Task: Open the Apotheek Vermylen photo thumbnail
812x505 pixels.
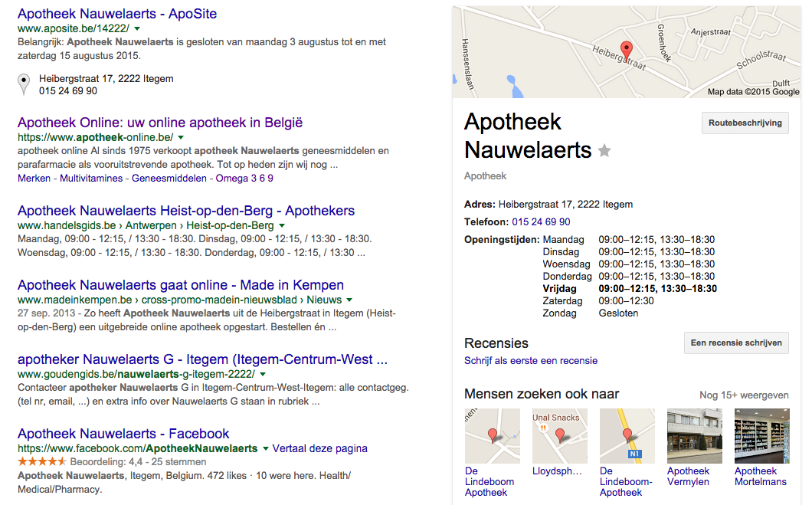Action: click(695, 435)
